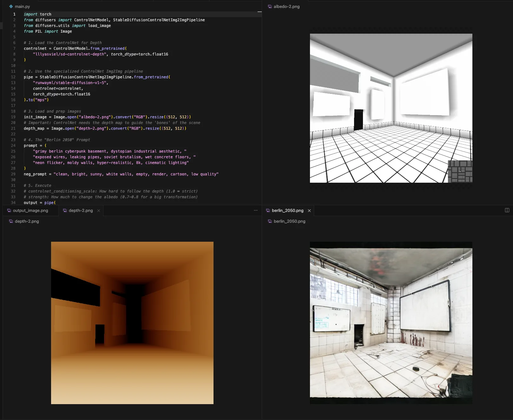Viewport: 513px width, 420px height.
Task: Switch to the output_image.png tab
Action: [30, 210]
